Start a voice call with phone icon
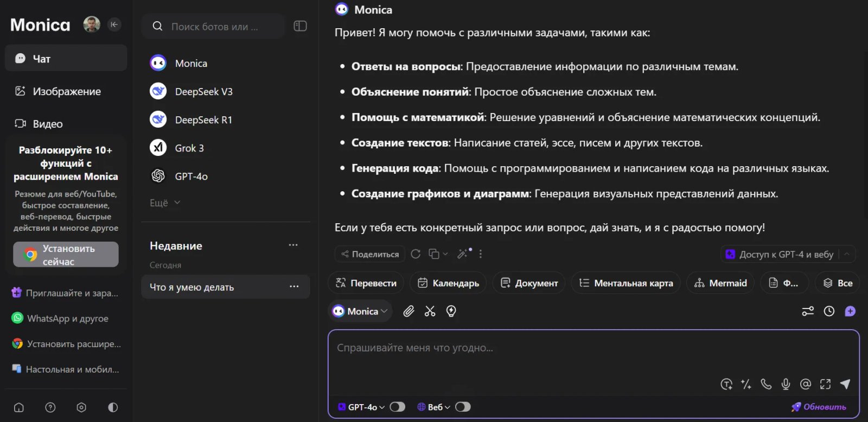This screenshot has width=868, height=422. click(x=766, y=384)
